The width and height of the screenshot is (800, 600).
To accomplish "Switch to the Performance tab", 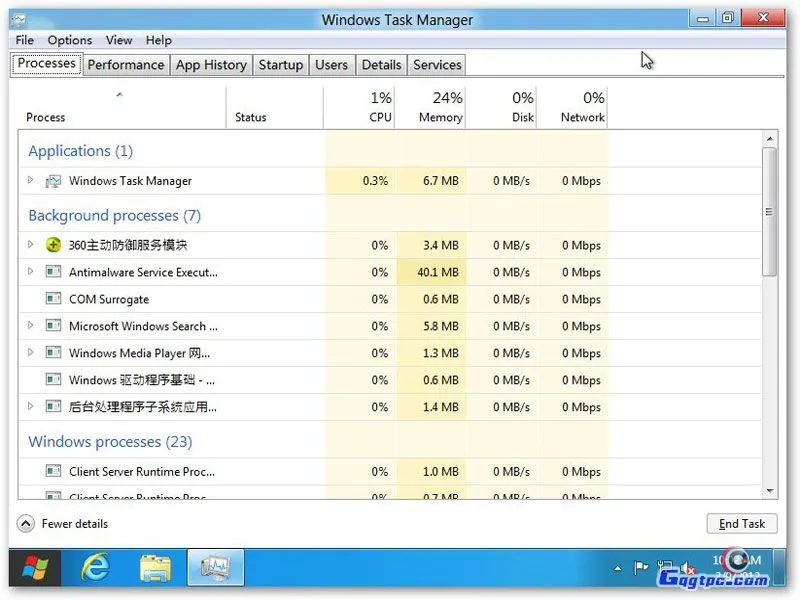I will tap(125, 64).
